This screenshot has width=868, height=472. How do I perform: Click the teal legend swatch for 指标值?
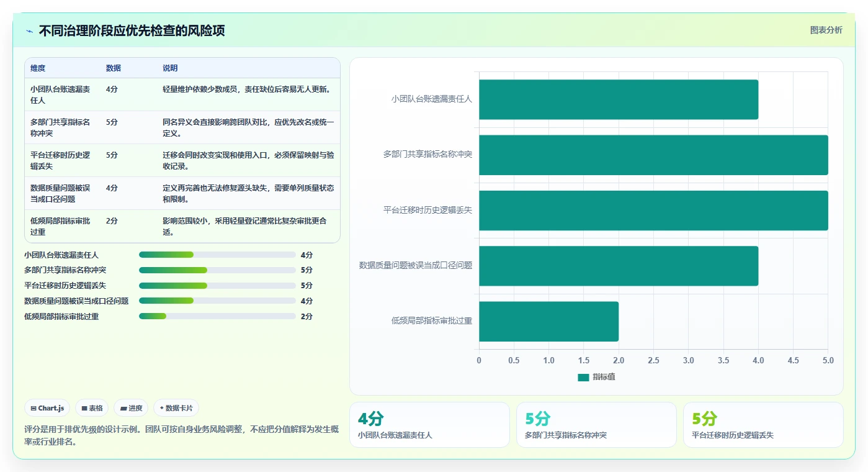(x=583, y=377)
